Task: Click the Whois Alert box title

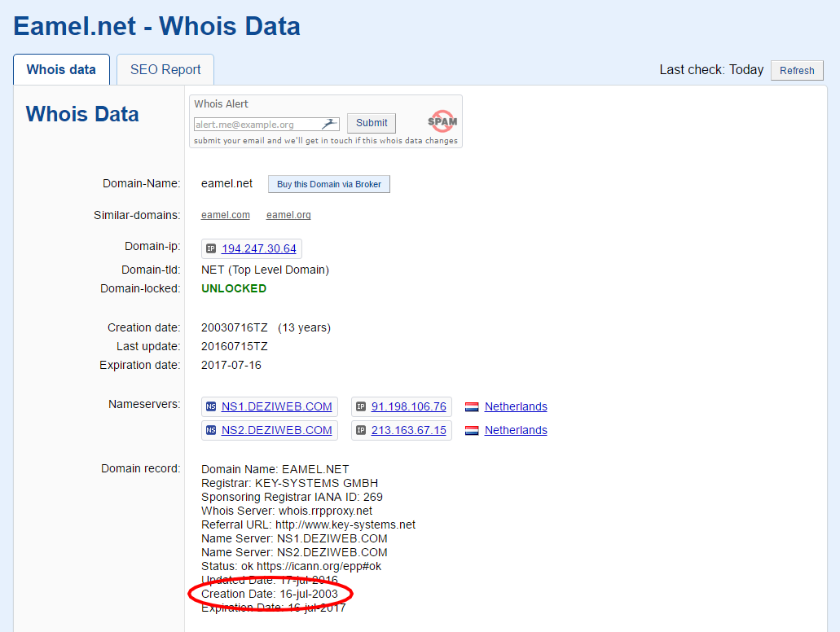Action: pos(221,104)
